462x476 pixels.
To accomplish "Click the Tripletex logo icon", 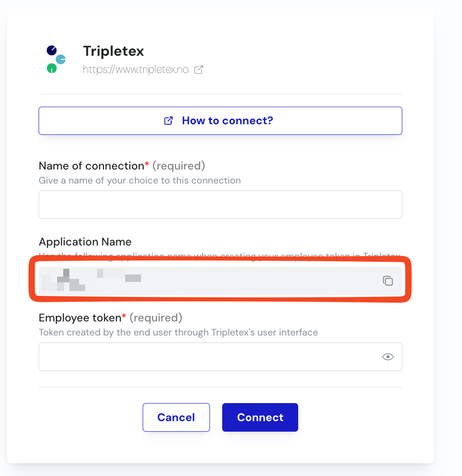I will 56,59.
